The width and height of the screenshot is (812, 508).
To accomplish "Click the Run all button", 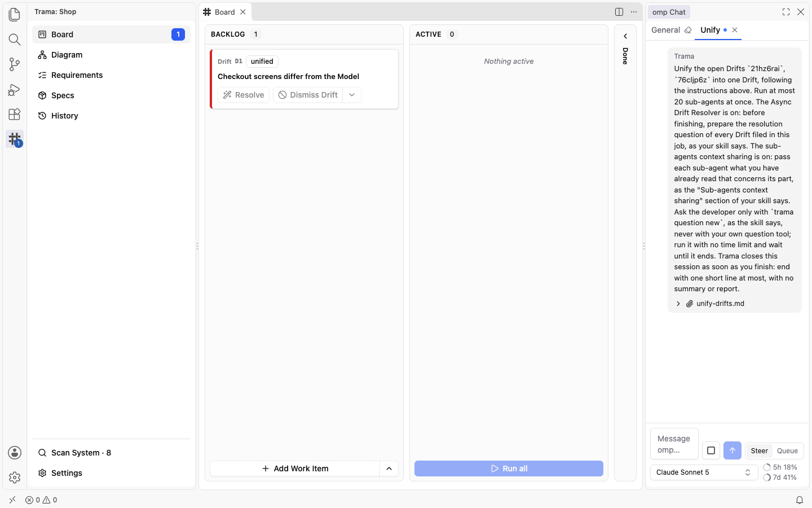I will [x=509, y=468].
